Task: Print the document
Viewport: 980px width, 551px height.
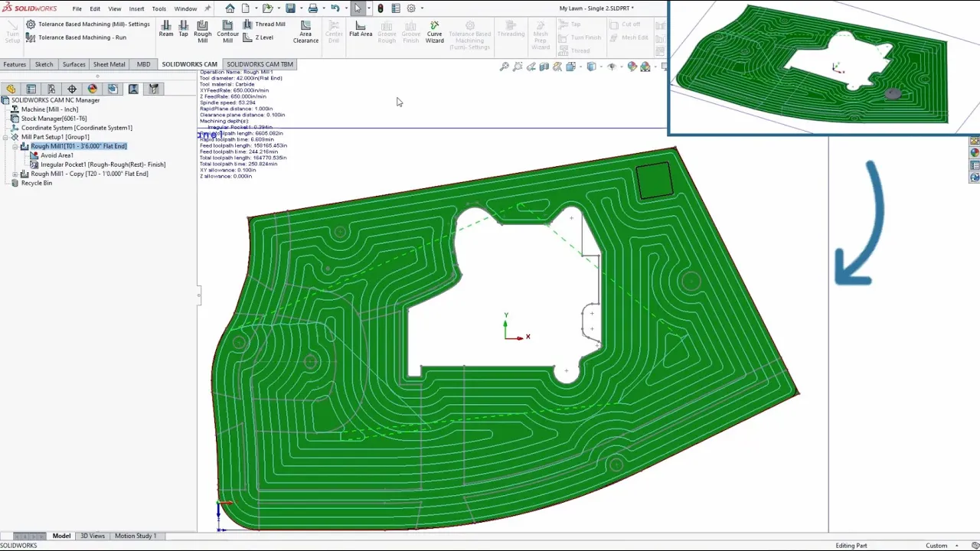Action: pyautogui.click(x=312, y=8)
